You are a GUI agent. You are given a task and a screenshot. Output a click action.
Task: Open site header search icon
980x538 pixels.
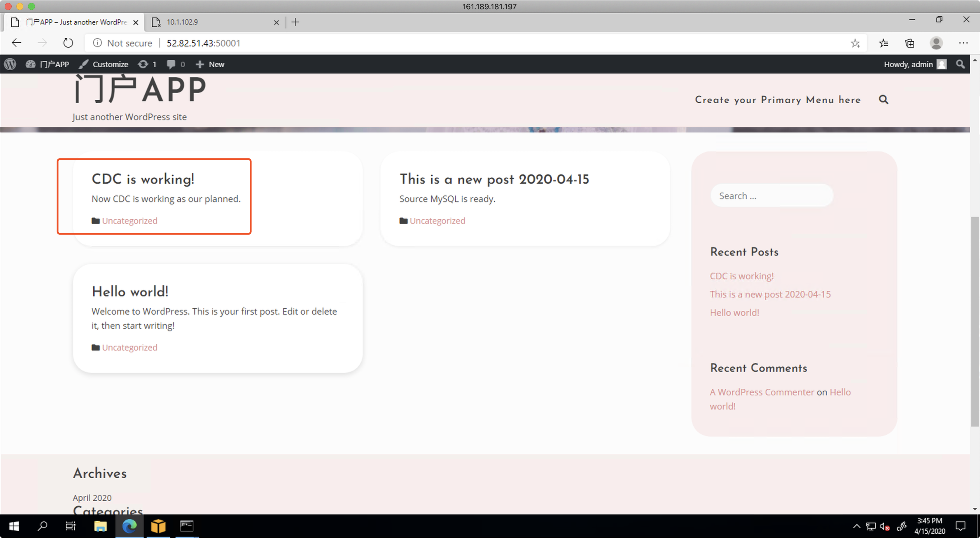pos(883,100)
